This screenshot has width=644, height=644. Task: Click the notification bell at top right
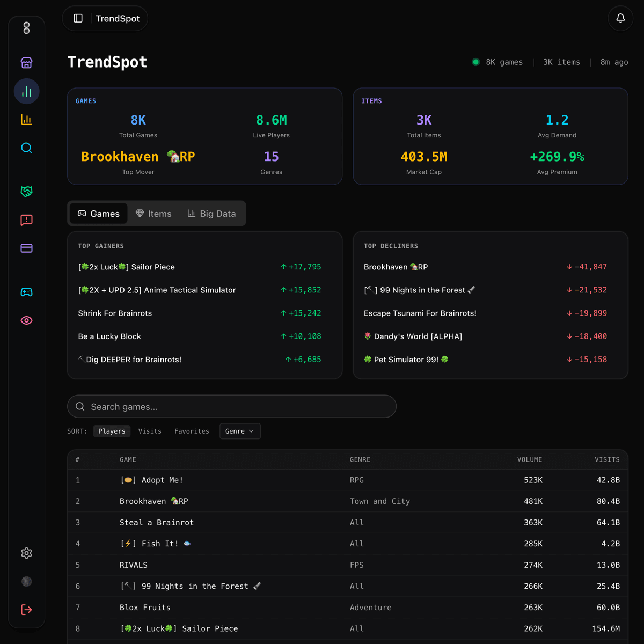point(620,18)
